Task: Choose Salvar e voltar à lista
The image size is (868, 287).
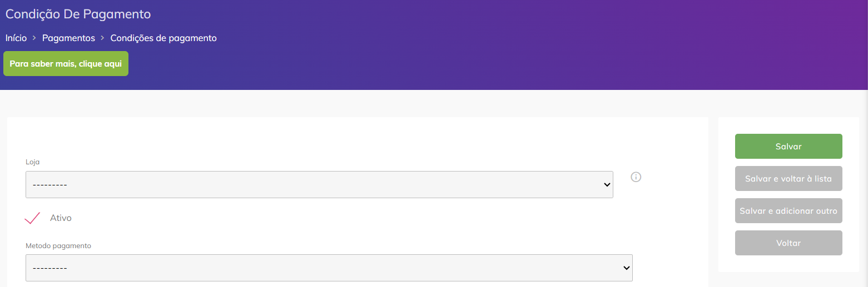Action: pyautogui.click(x=788, y=179)
